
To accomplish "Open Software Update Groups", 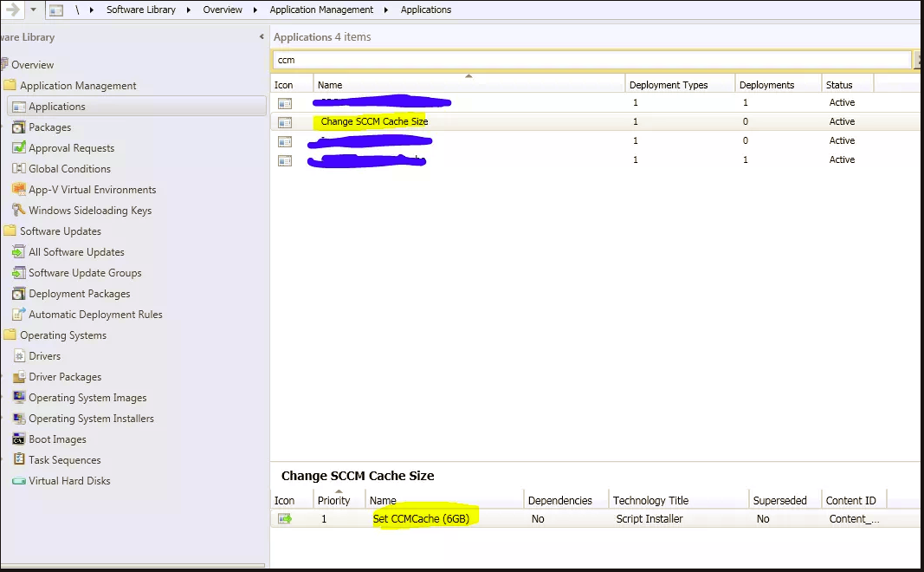I will tap(85, 273).
